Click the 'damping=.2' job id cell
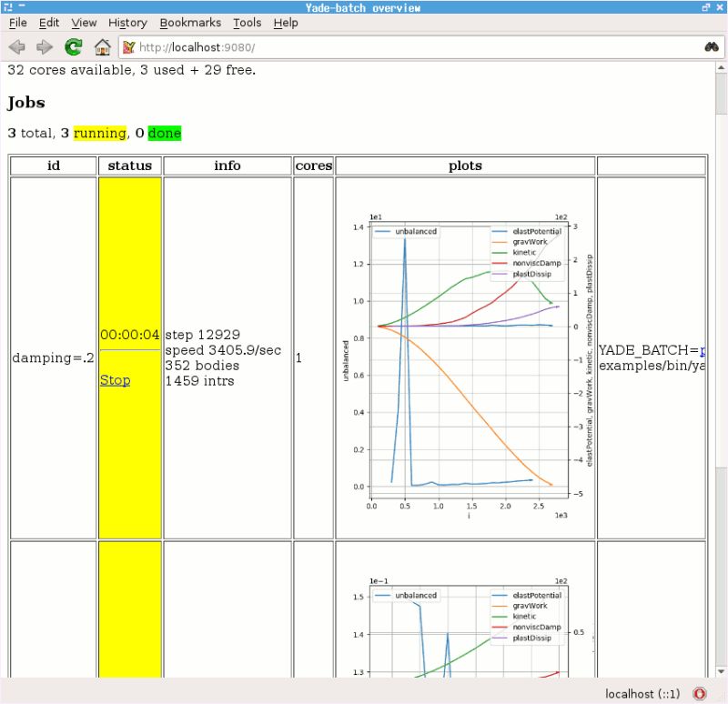 [53, 357]
